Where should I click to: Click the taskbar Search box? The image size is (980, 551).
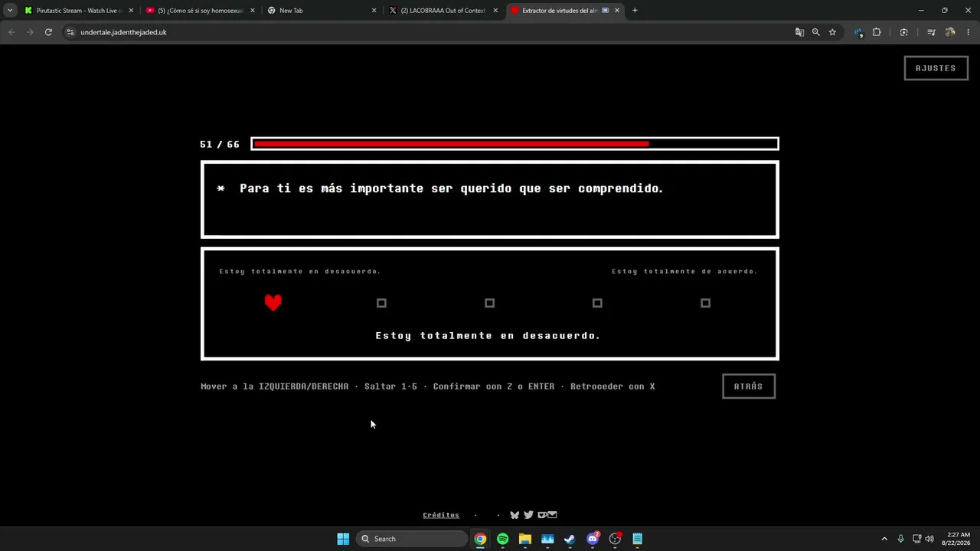pos(412,539)
